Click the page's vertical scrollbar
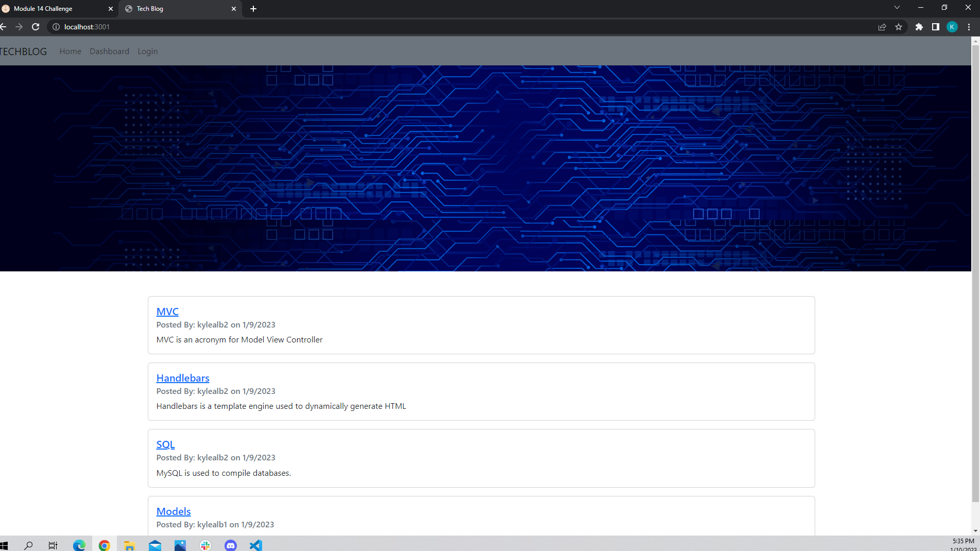980x551 pixels. 975,273
